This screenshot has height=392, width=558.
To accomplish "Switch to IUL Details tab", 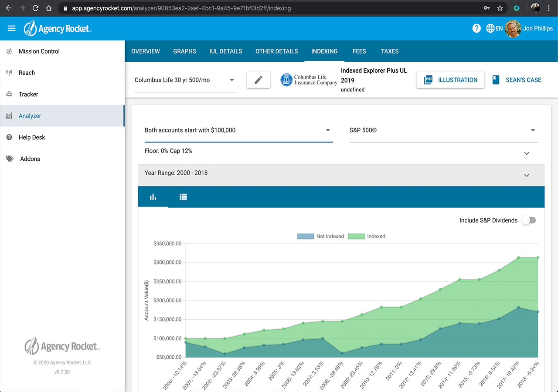I will click(226, 51).
